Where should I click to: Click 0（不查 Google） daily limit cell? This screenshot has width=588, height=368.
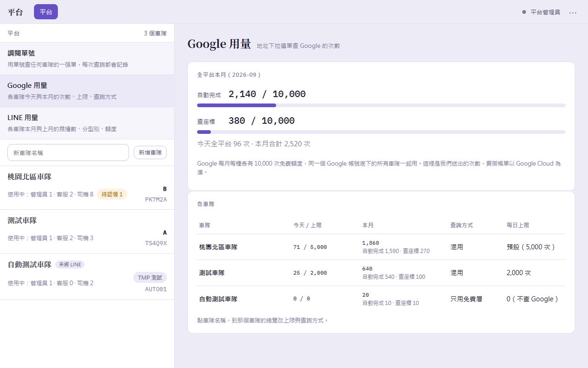tap(533, 299)
